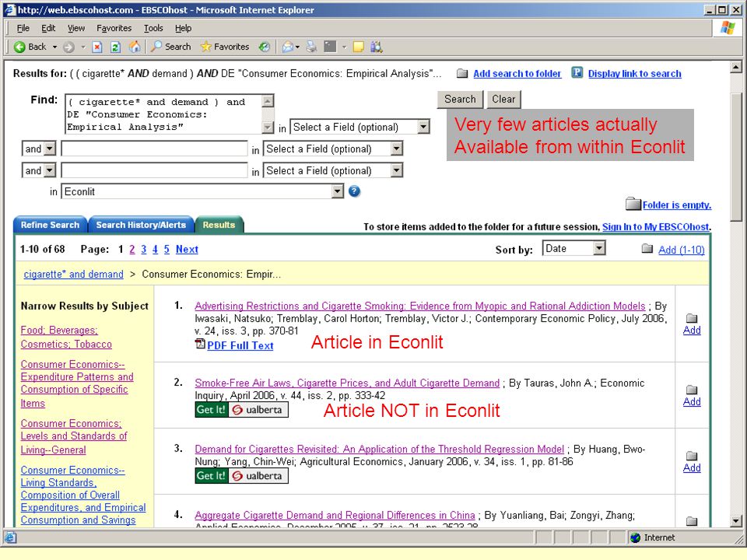Switch to Search History/Alerts tab
747x560 pixels.
(141, 225)
